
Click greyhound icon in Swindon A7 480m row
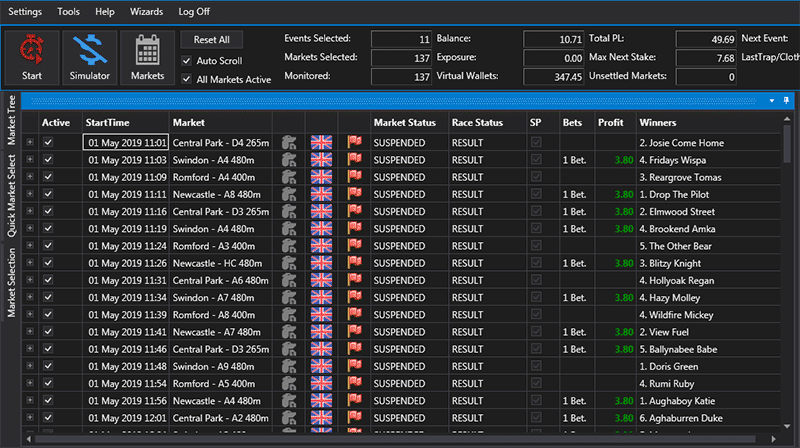(289, 297)
